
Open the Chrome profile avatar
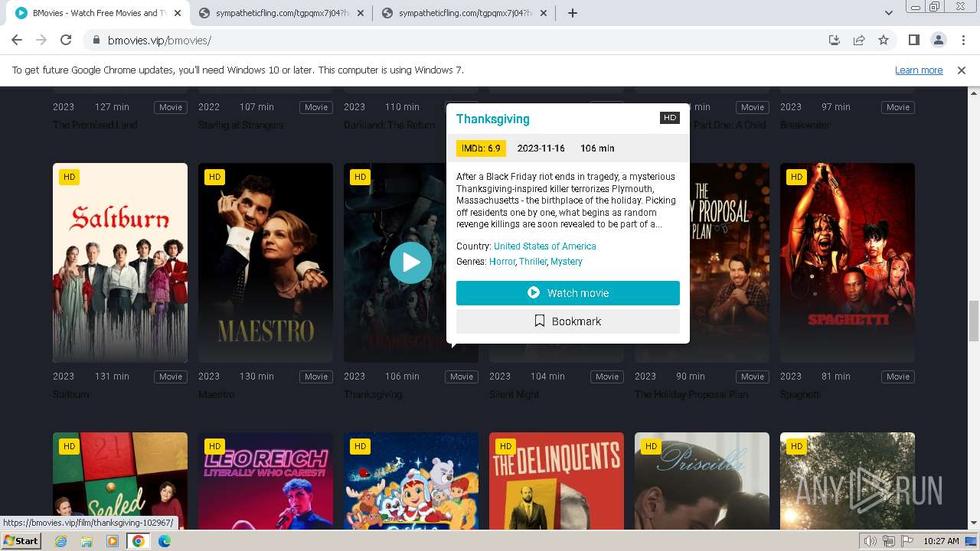click(x=938, y=41)
